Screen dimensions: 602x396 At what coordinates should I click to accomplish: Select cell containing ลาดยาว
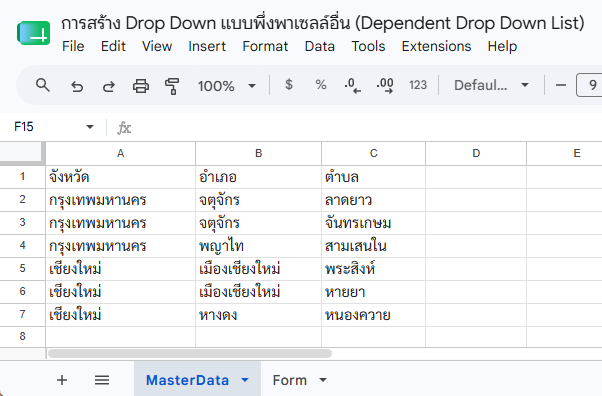click(374, 200)
